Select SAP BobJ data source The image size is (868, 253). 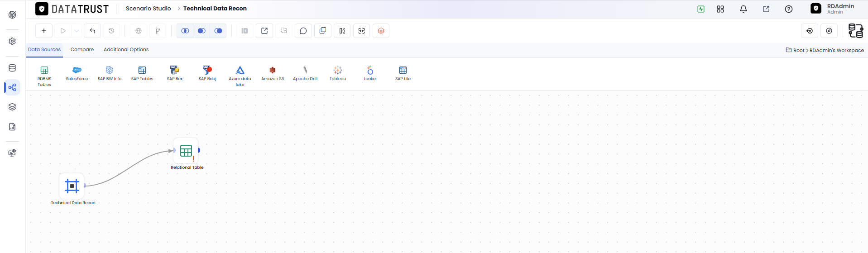click(207, 73)
